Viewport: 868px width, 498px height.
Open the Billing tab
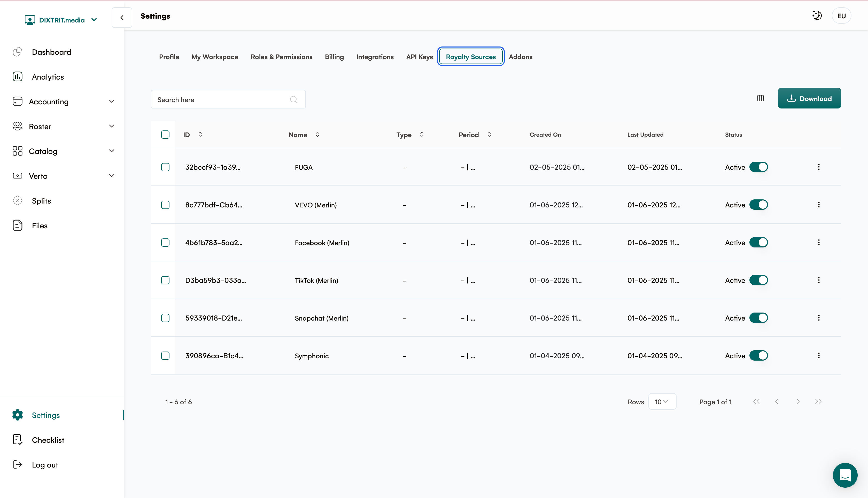pyautogui.click(x=334, y=57)
